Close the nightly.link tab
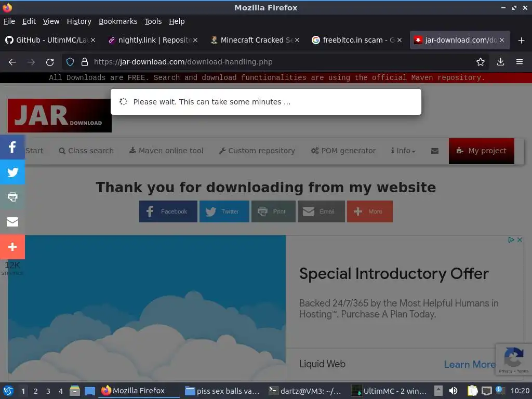The image size is (532, 399). (x=195, y=40)
